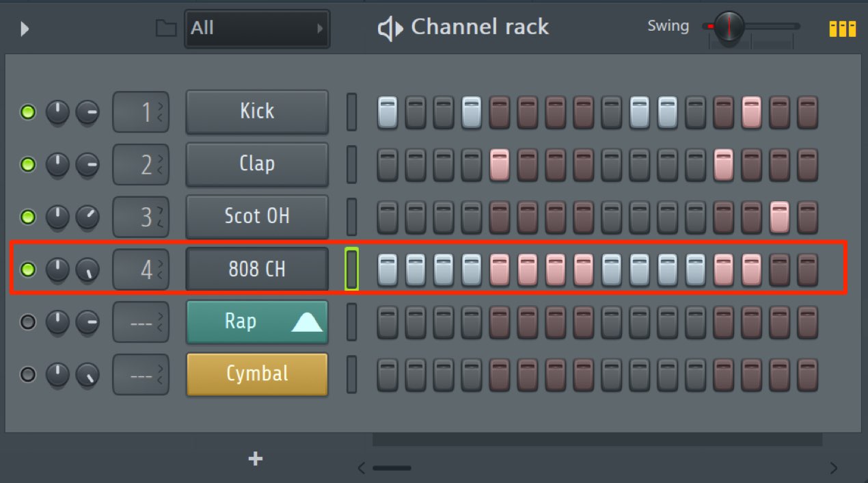Open the Cymbal channel button
This screenshot has width=868, height=483.
257,374
